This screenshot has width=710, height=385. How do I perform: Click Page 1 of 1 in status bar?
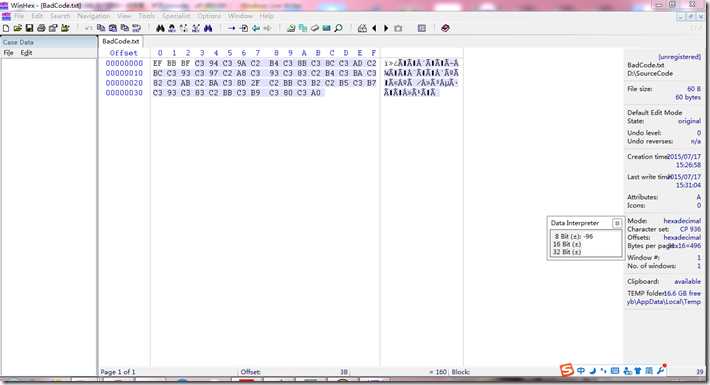(118, 372)
